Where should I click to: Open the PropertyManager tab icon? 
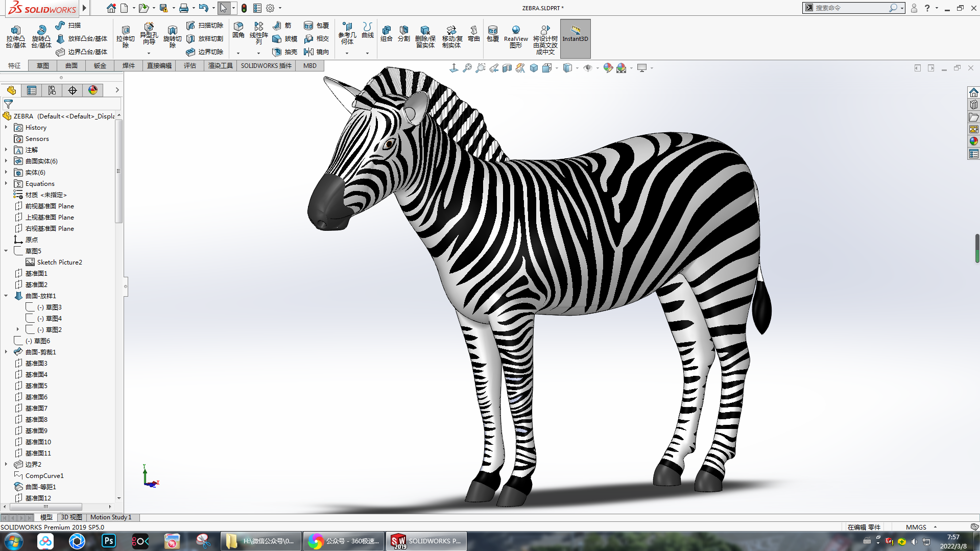click(x=32, y=90)
